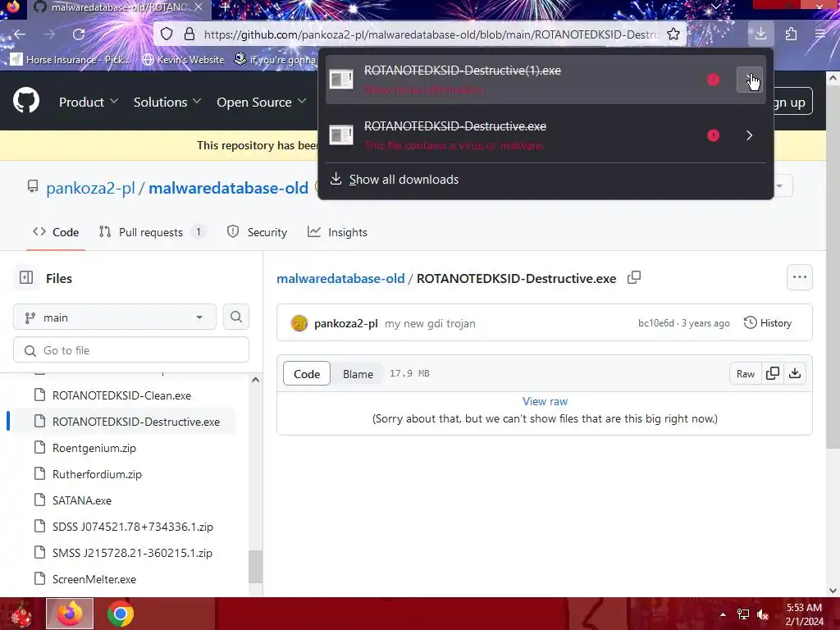Click pankoza2-pl avatar image

pyautogui.click(x=299, y=323)
